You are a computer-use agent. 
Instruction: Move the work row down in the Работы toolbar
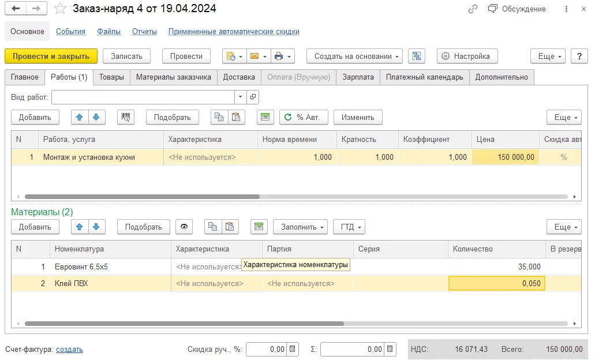(x=96, y=117)
